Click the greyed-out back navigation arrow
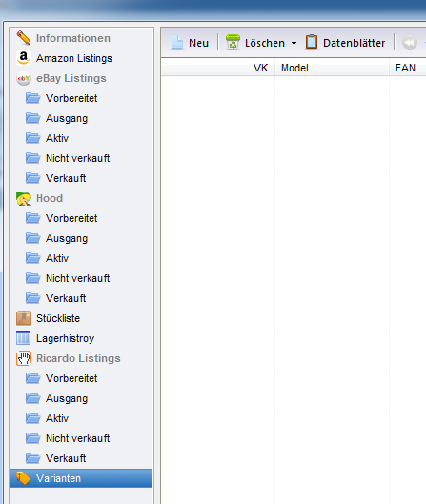 410,43
